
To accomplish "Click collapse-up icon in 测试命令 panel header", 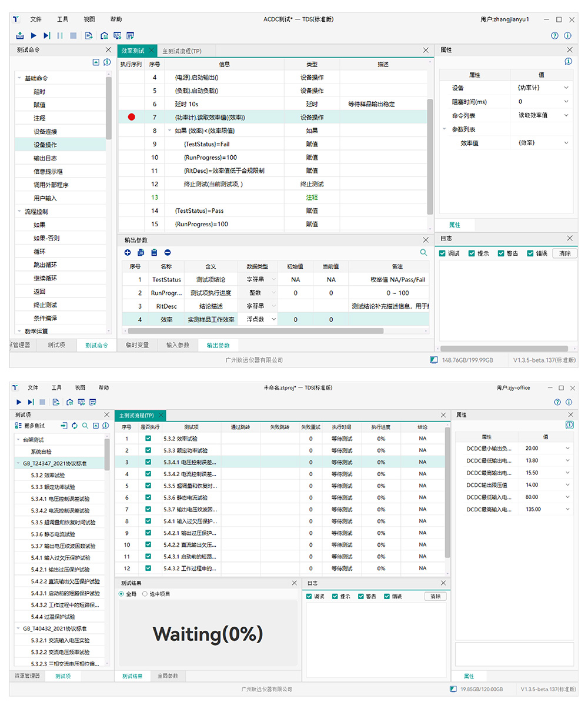I will coord(96,62).
